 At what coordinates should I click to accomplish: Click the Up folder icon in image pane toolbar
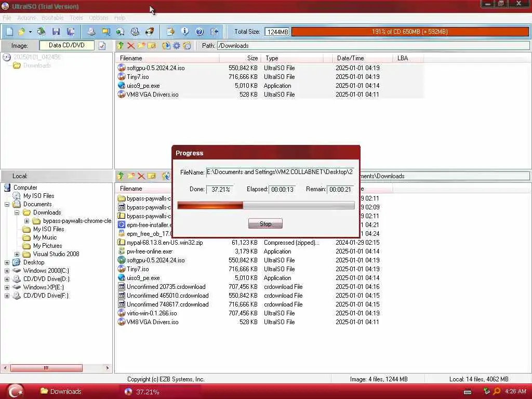[121, 46]
